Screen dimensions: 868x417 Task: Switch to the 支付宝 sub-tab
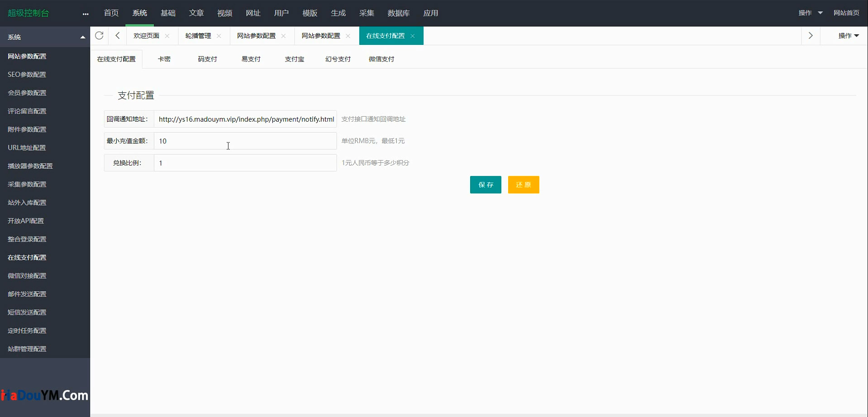point(295,59)
